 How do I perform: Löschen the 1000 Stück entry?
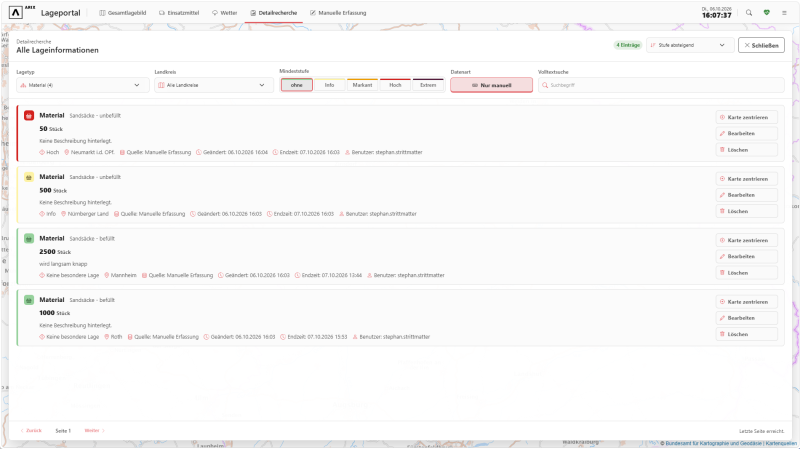746,334
